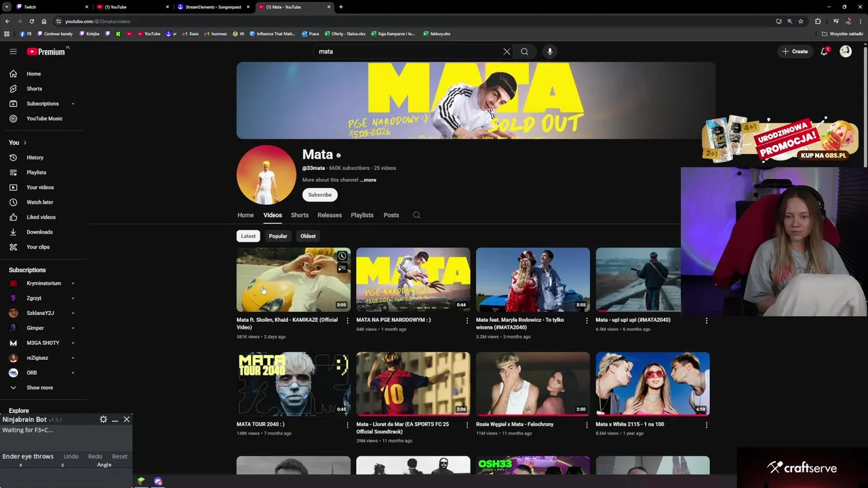
Task: Switch to channel Playlists tab
Action: pyautogui.click(x=362, y=215)
